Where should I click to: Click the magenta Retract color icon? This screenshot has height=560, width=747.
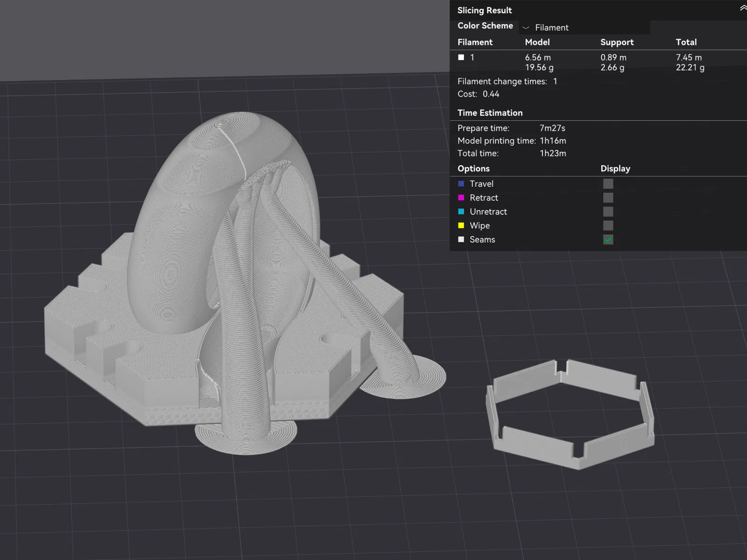[461, 198]
